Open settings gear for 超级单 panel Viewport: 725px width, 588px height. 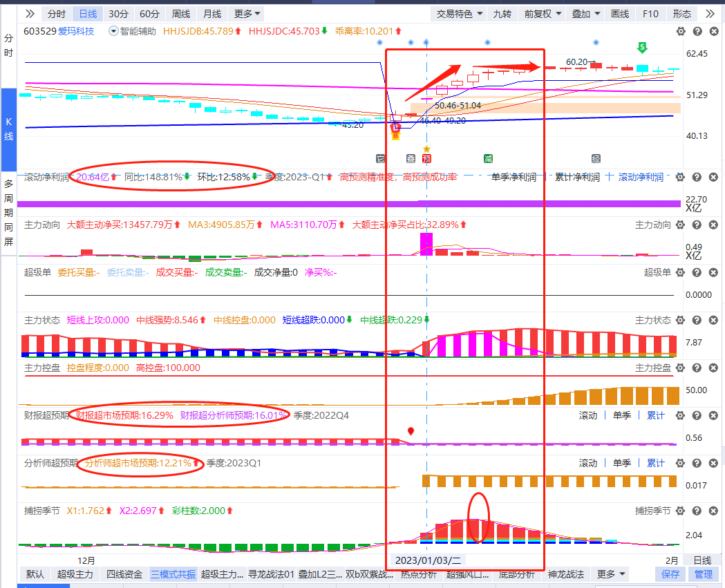pos(680,272)
